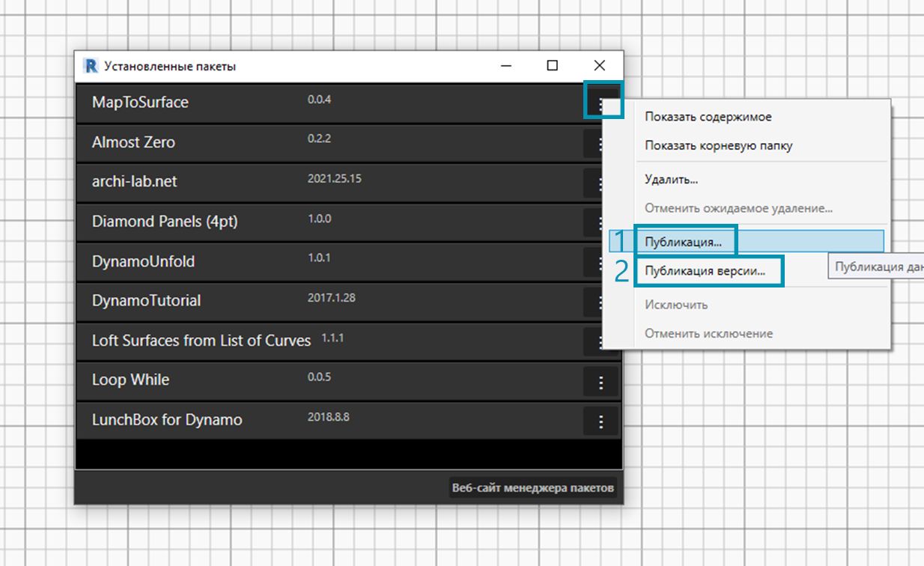Choose 'Показать корневую папку' menu entry
Screen dimensions: 924x566
point(718,145)
